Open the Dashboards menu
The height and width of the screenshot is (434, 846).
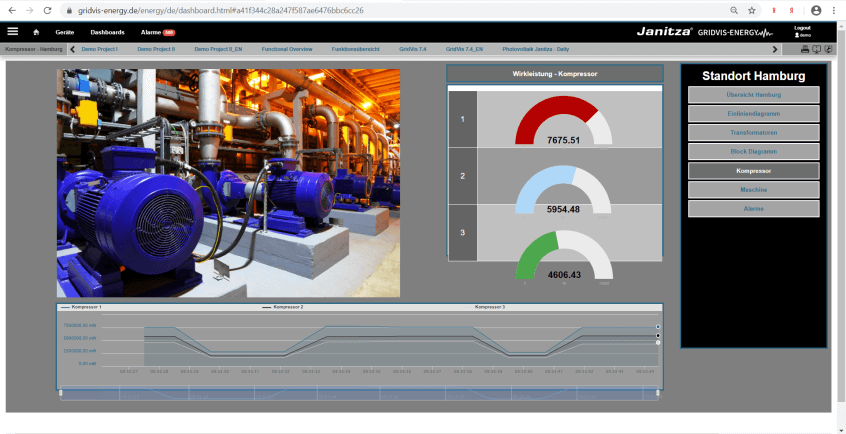pos(107,32)
